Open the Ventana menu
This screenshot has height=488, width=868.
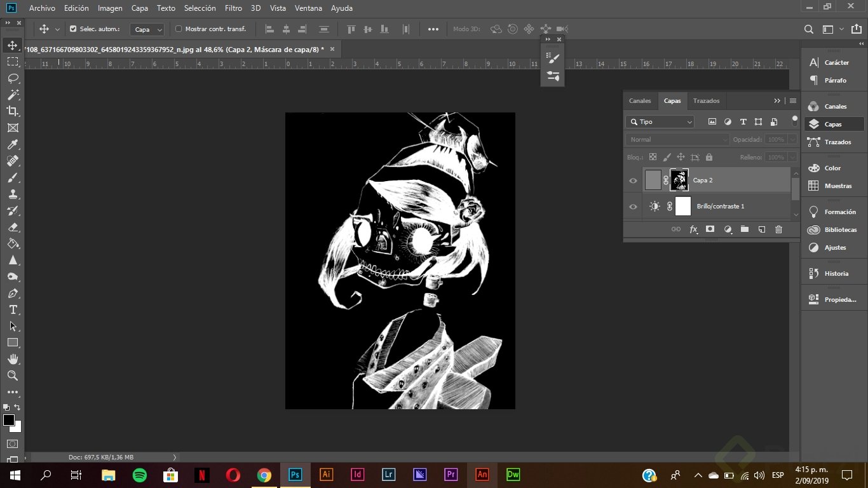coord(308,8)
